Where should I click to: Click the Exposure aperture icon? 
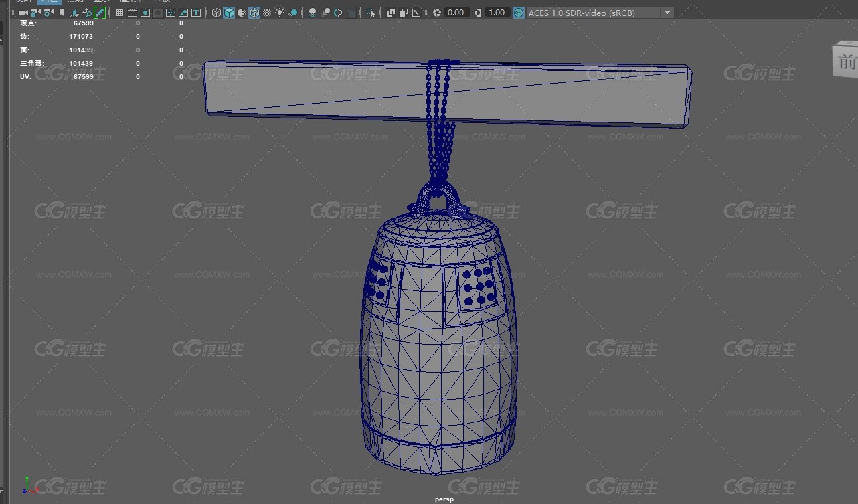[x=437, y=13]
